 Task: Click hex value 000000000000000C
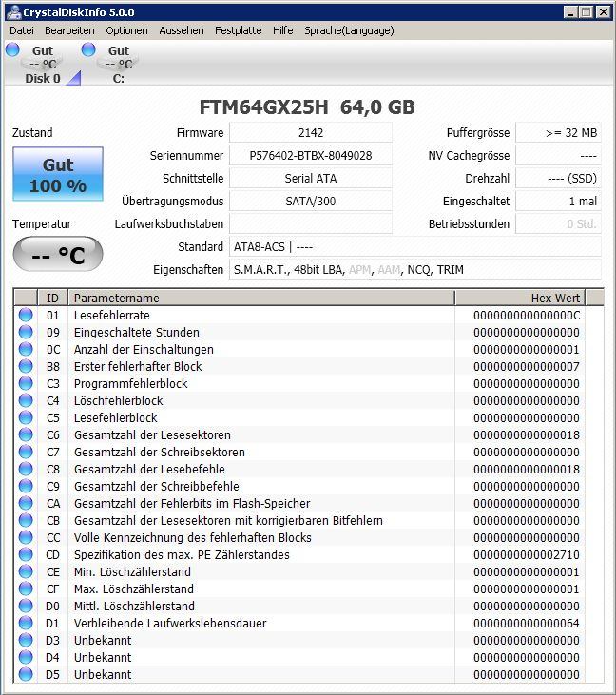coord(527,315)
